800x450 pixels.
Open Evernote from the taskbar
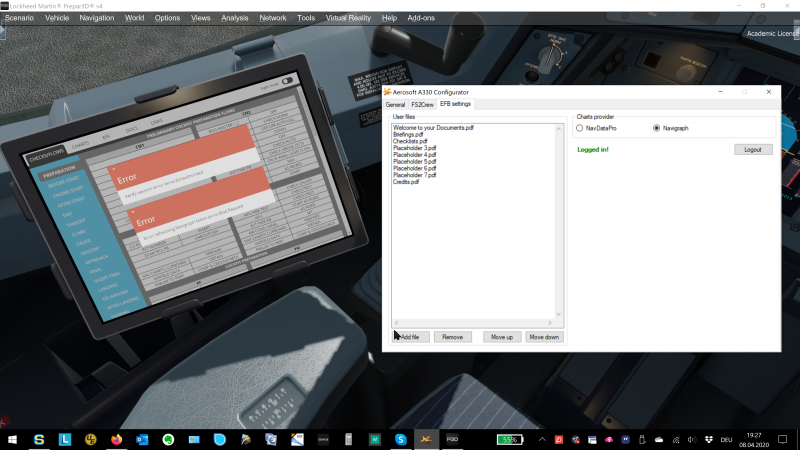[168, 439]
